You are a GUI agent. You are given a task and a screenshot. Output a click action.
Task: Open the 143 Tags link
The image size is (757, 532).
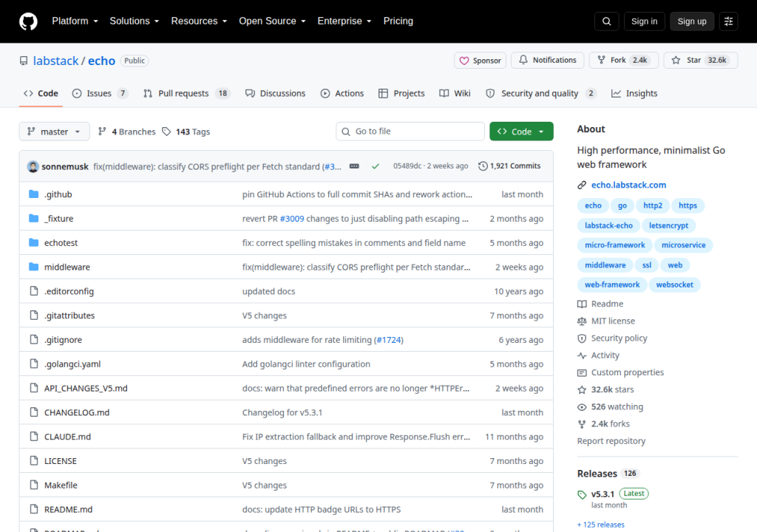tap(186, 132)
